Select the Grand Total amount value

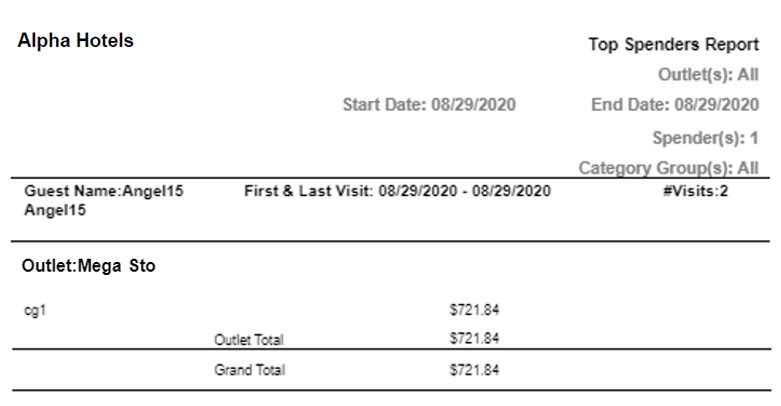474,370
